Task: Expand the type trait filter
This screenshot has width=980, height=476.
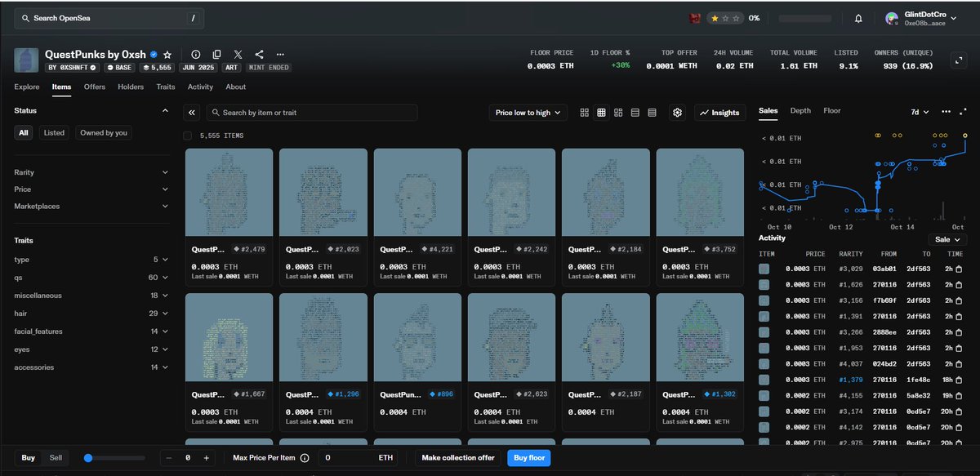Action: point(91,260)
